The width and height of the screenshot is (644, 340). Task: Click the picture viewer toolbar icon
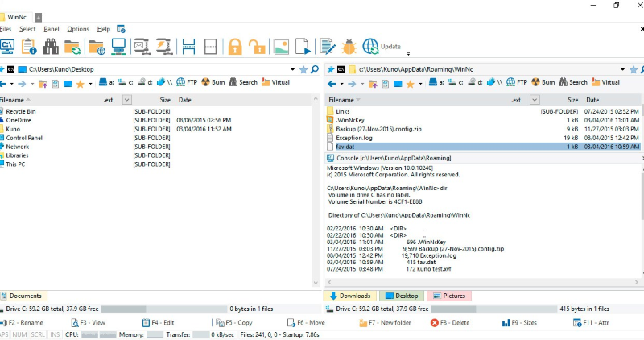(x=281, y=47)
